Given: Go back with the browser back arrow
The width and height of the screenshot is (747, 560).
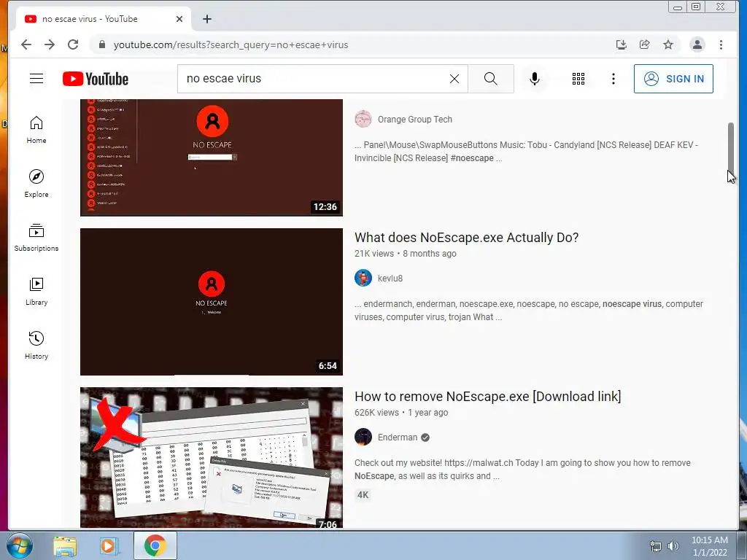Looking at the screenshot, I should (x=26, y=44).
